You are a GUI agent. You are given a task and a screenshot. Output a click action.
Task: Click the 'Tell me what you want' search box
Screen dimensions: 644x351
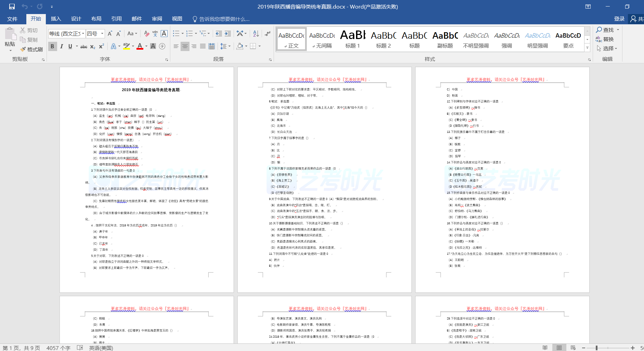click(224, 19)
